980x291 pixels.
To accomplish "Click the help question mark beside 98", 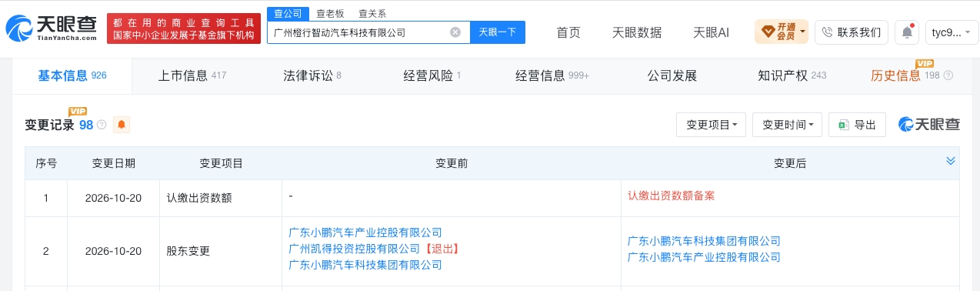I will click(102, 125).
